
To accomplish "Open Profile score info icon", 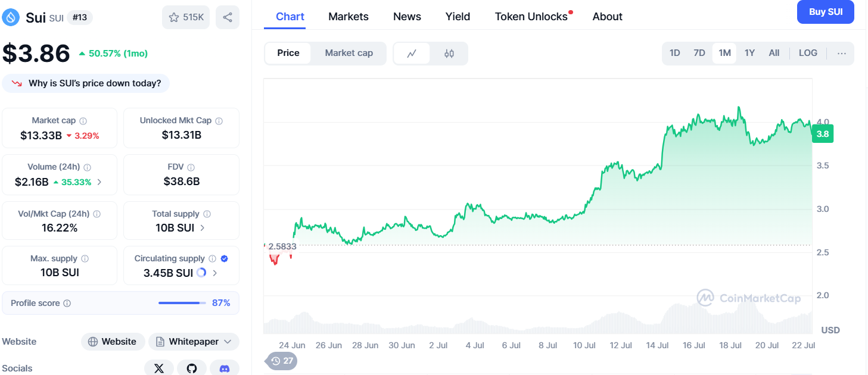I will coord(67,304).
